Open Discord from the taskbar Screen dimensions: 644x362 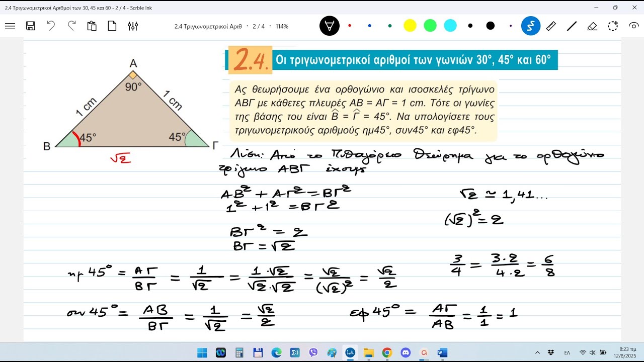[x=406, y=352]
